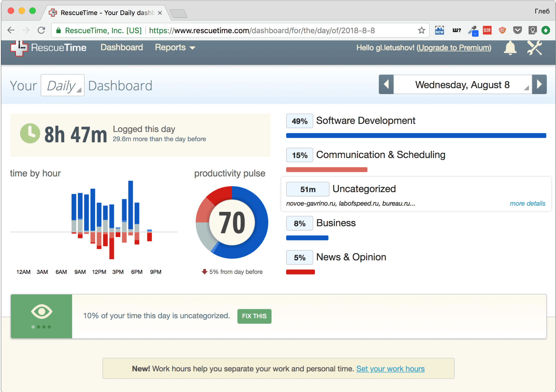Screen dimensions: 556x392
Task: Open the Wednesday, August 8 date picker
Action: (462, 85)
